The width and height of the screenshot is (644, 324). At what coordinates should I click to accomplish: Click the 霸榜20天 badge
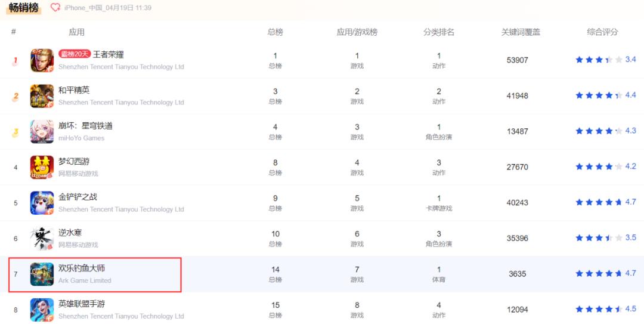75,54
